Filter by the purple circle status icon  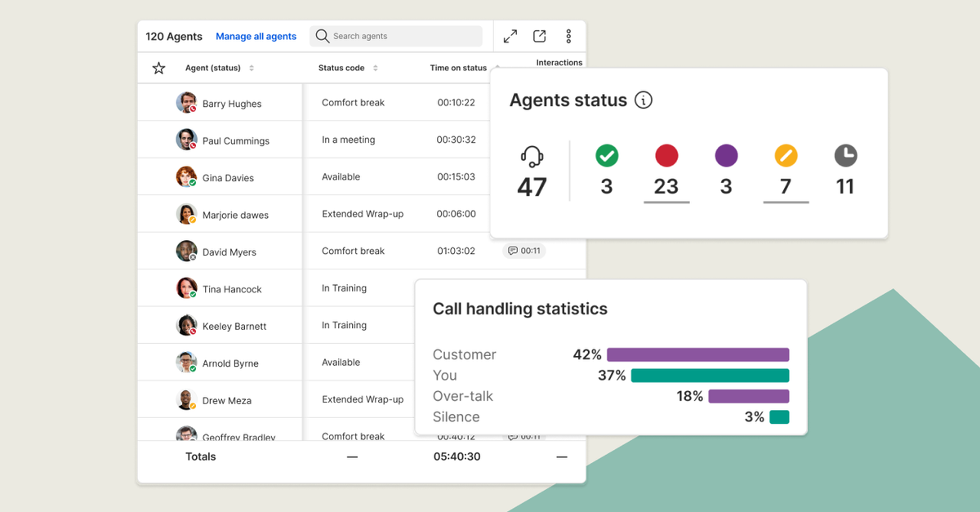point(726,155)
